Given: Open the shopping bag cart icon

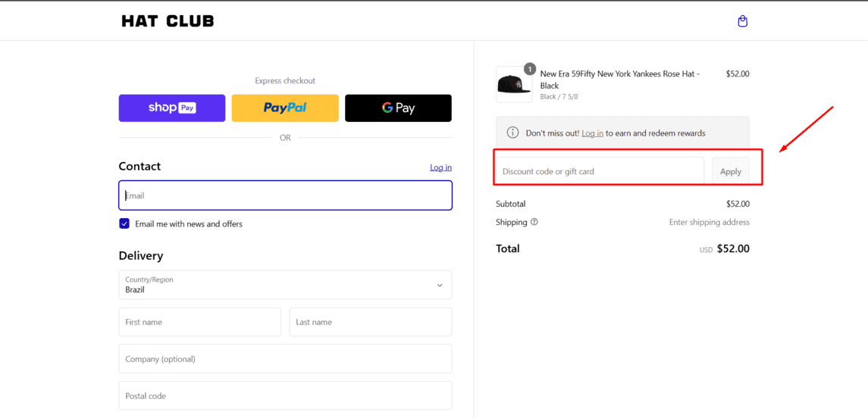Looking at the screenshot, I should point(742,21).
